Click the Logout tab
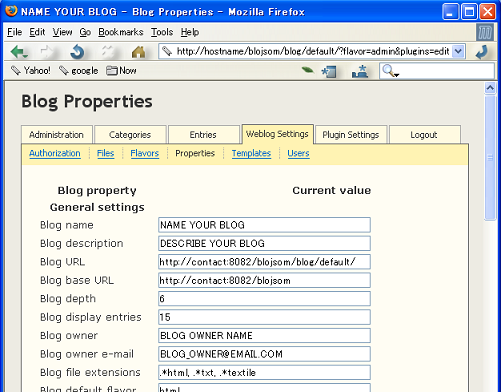The height and width of the screenshot is (392, 501). (424, 135)
